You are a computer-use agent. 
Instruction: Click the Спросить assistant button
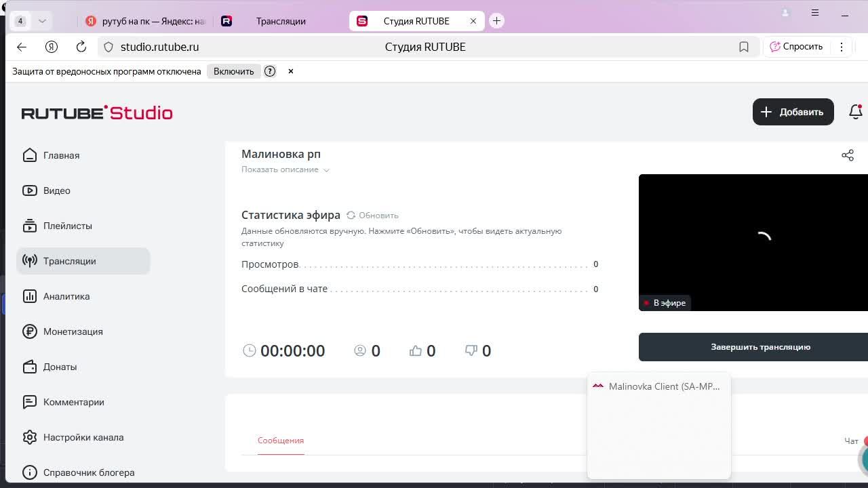pos(796,47)
